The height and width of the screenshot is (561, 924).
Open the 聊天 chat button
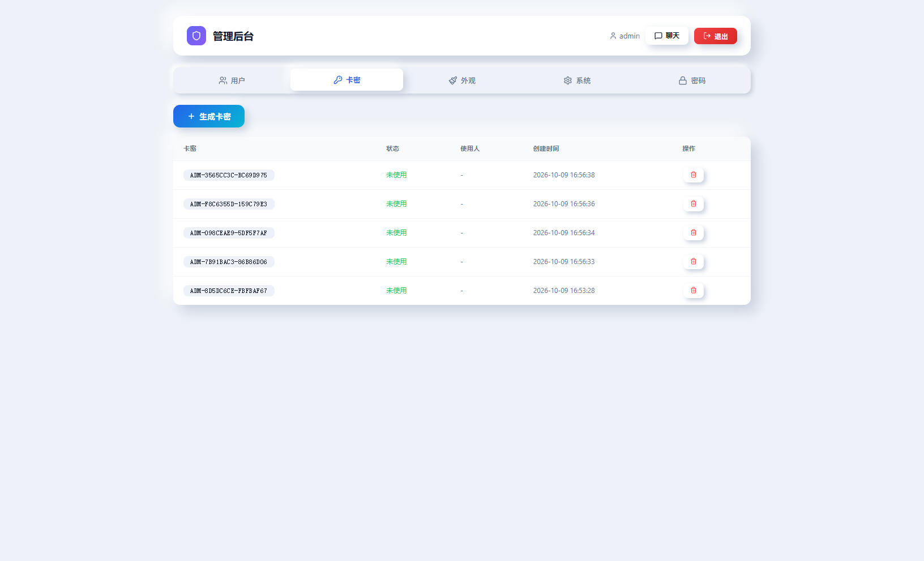(x=667, y=36)
